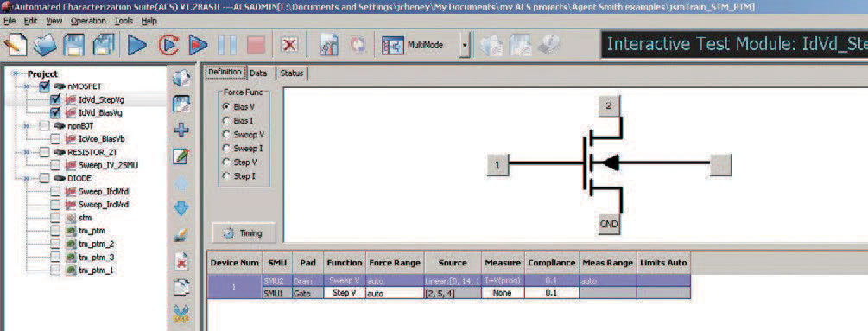The height and width of the screenshot is (331, 868).
Task: Edit with the green pencil notepad icon
Action: pos(181,156)
